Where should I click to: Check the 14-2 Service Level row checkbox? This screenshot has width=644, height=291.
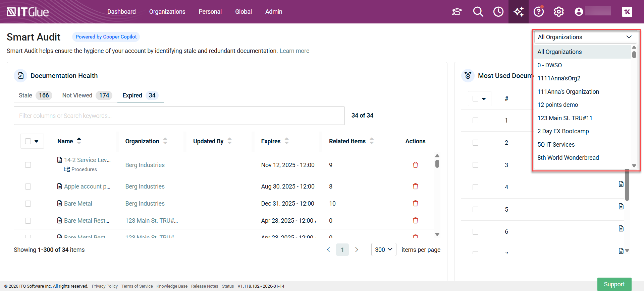pos(28,165)
